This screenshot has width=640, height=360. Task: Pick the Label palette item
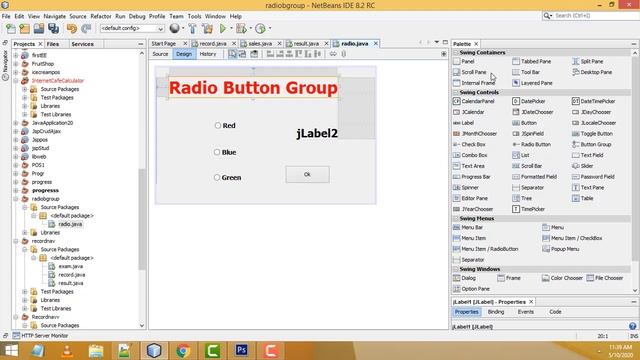pyautogui.click(x=463, y=123)
